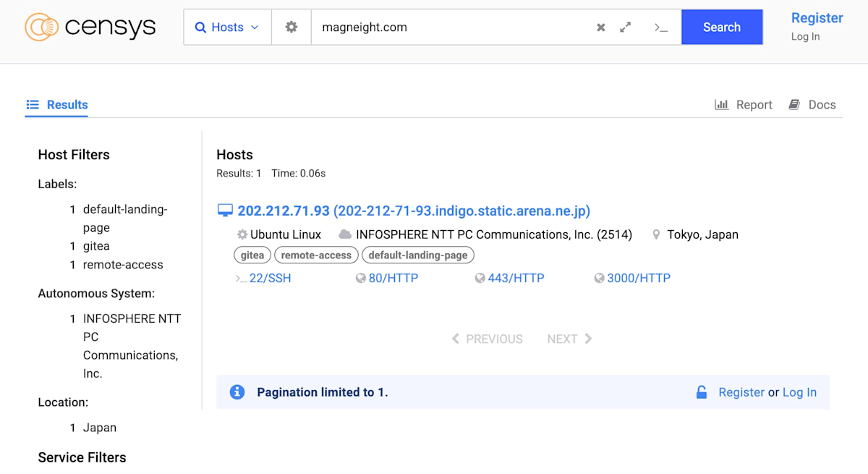Open the Hosts search type dropdown

[227, 27]
